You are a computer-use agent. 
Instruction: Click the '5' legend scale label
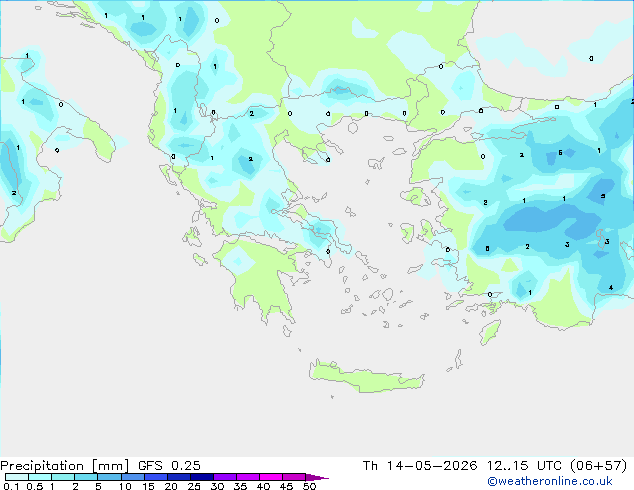98,486
